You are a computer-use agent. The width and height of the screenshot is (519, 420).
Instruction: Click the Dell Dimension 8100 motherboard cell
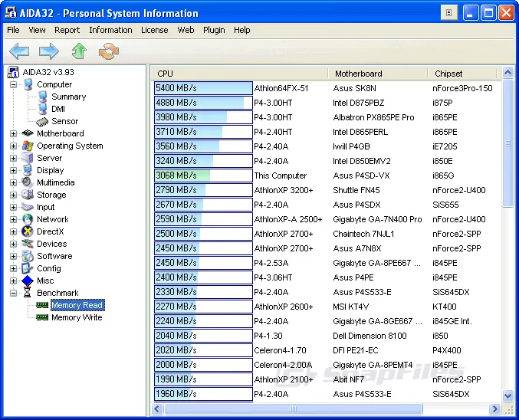pyautogui.click(x=370, y=336)
